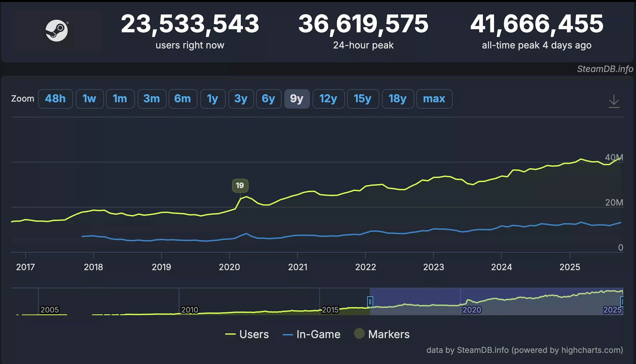
Task: Click the marker labeled 19 on chart
Action: coord(240,185)
